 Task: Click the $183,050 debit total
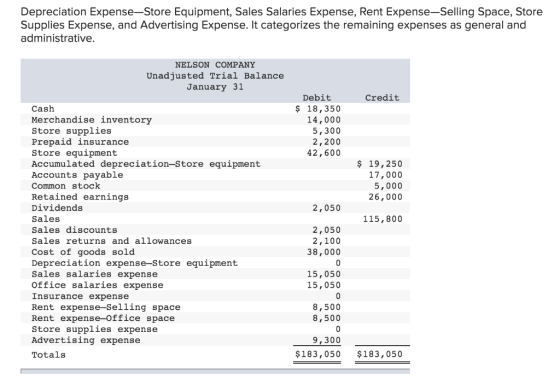pos(318,355)
